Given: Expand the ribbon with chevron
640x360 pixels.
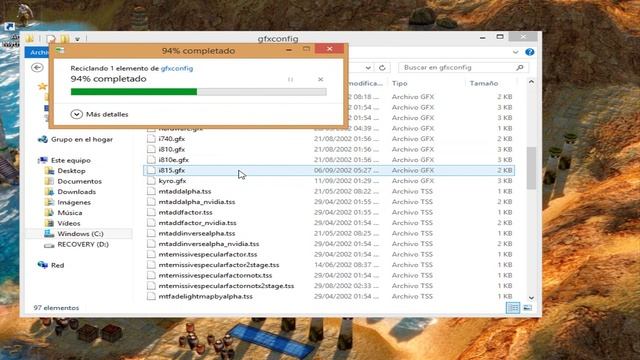Looking at the screenshot, I should pos(516,52).
